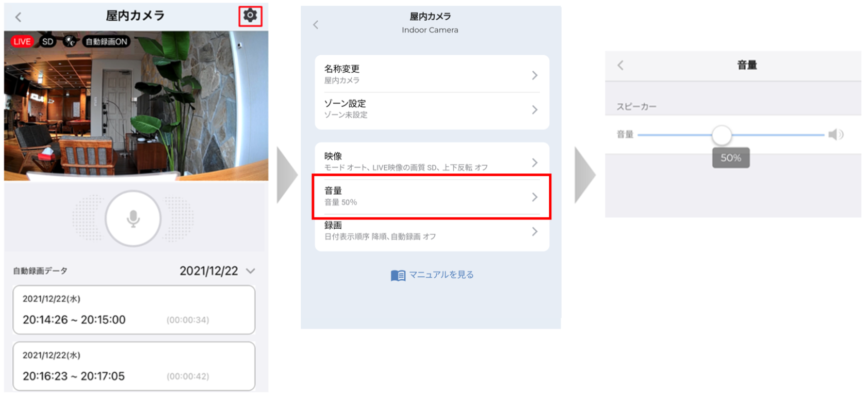This screenshot has width=868, height=396.
Task: Go back from the 音量 screen
Action: pos(620,65)
